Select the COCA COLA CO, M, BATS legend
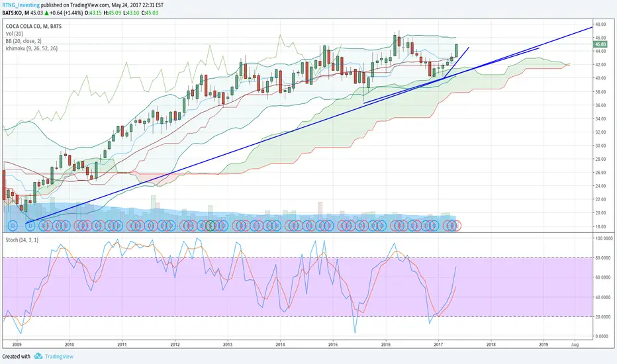Screen dimensions: 617x364 [34, 26]
